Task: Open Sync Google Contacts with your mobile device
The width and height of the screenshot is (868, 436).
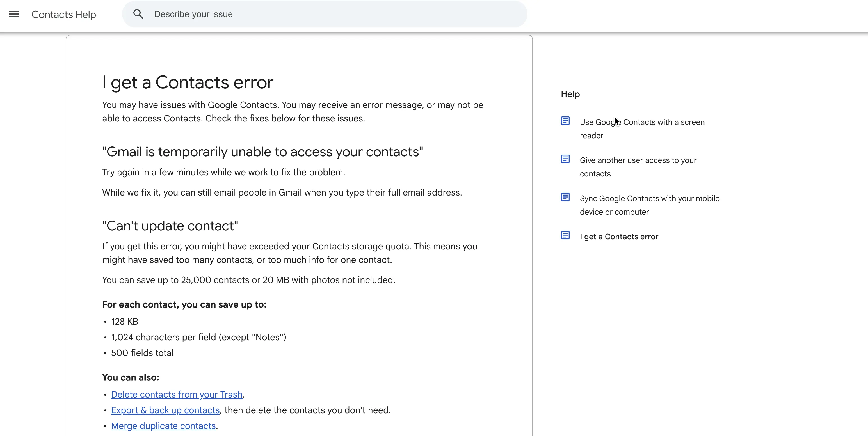Action: (x=649, y=205)
